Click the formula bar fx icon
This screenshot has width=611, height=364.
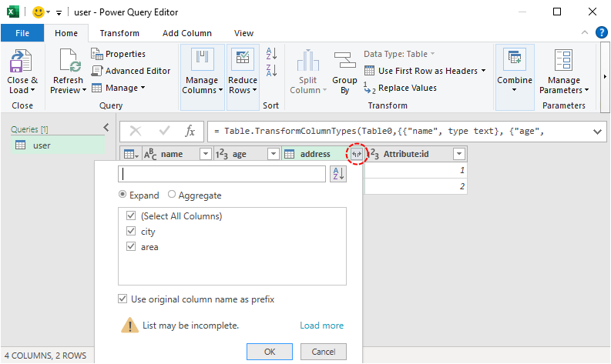coord(190,131)
